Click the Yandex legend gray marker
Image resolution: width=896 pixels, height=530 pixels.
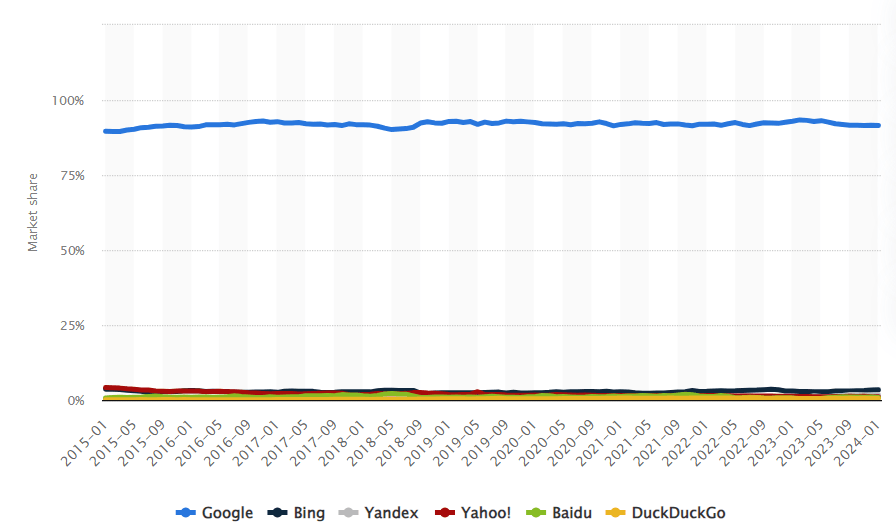click(x=349, y=513)
